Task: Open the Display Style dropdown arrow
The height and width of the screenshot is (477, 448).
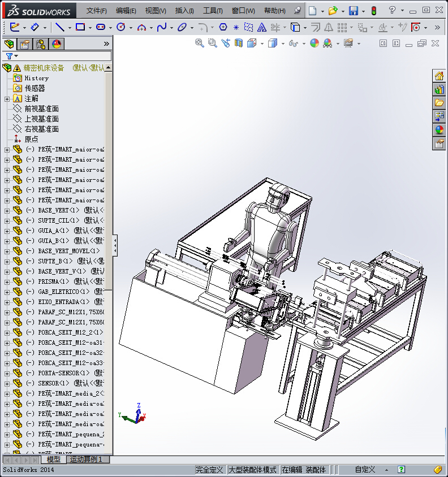Action: tap(283, 44)
